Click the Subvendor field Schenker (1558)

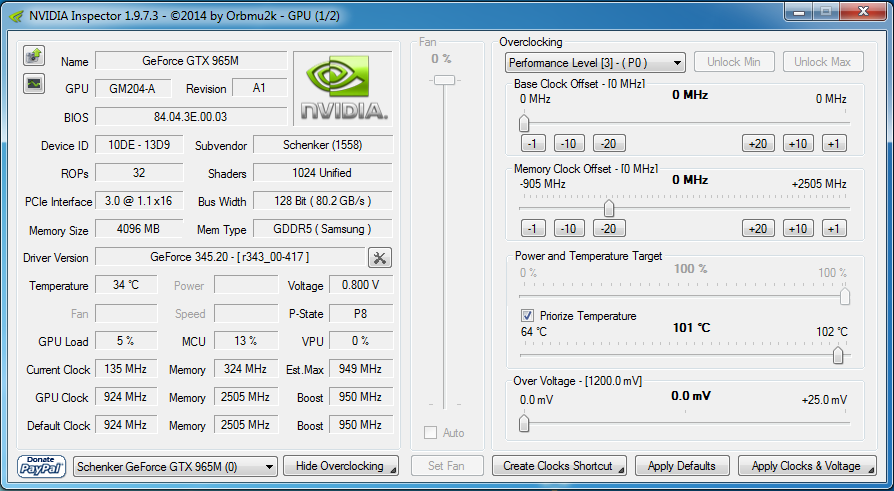click(323, 145)
